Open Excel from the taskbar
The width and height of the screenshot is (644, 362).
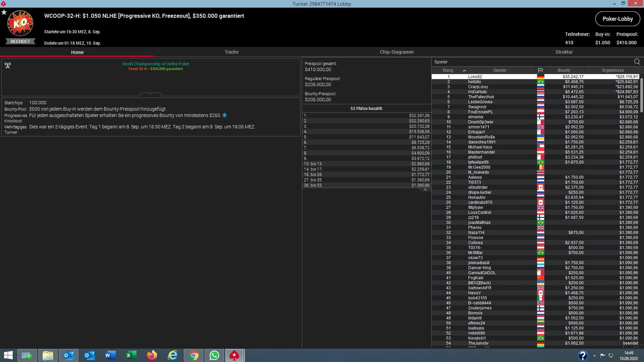(x=131, y=355)
